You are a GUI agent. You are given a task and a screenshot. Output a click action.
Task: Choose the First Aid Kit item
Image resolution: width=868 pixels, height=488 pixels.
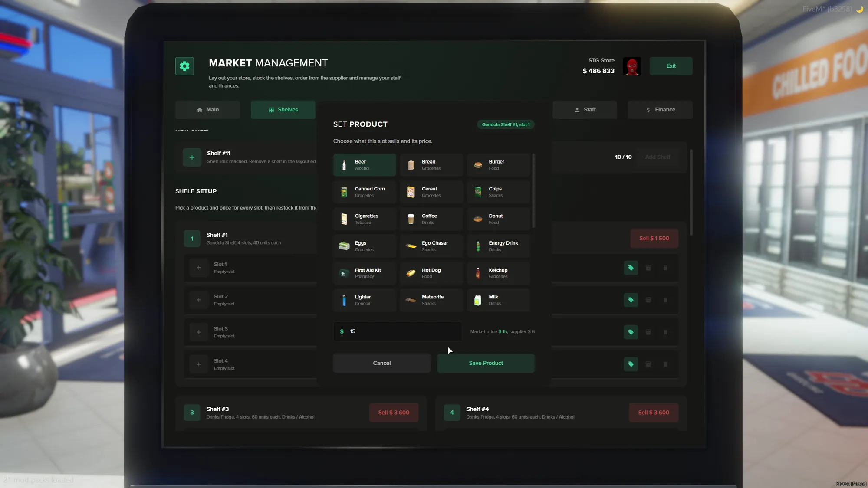coord(365,273)
